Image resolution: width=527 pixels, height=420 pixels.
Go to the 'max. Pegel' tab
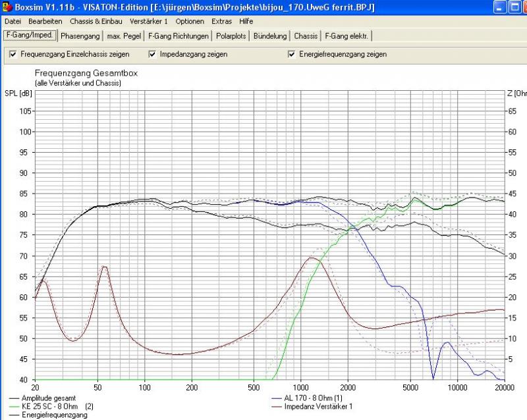tap(123, 36)
